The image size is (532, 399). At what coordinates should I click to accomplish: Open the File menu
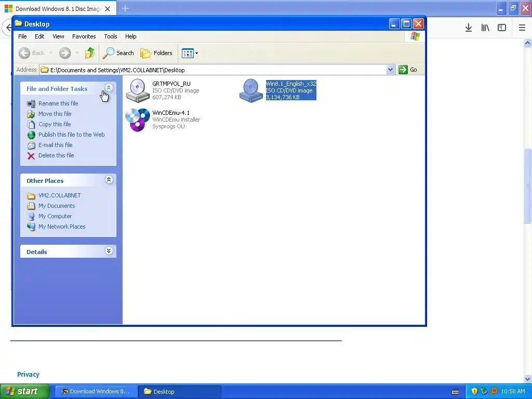coord(22,36)
